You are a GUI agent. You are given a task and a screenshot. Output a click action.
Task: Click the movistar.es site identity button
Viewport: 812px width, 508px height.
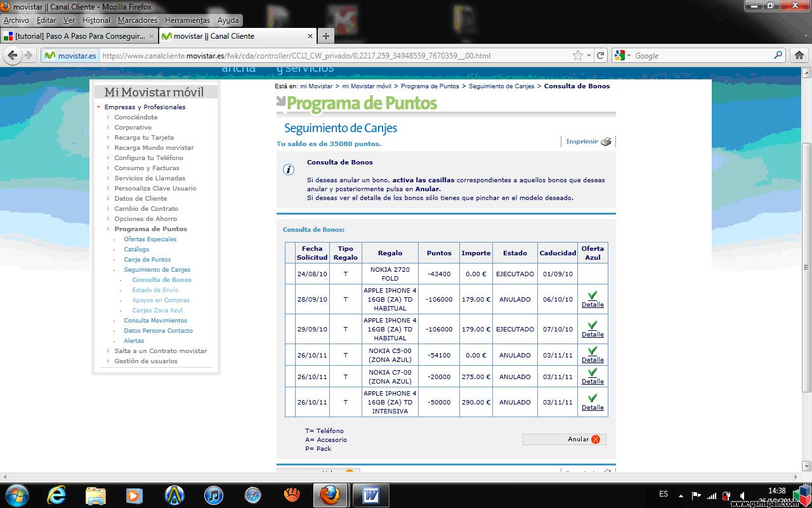70,55
